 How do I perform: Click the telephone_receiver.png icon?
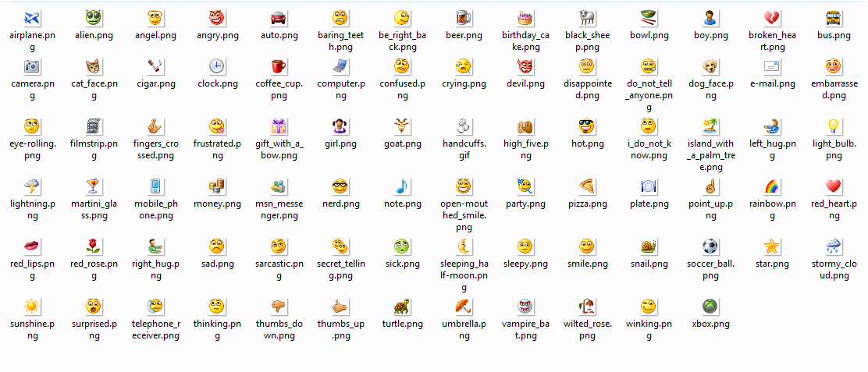(x=156, y=306)
